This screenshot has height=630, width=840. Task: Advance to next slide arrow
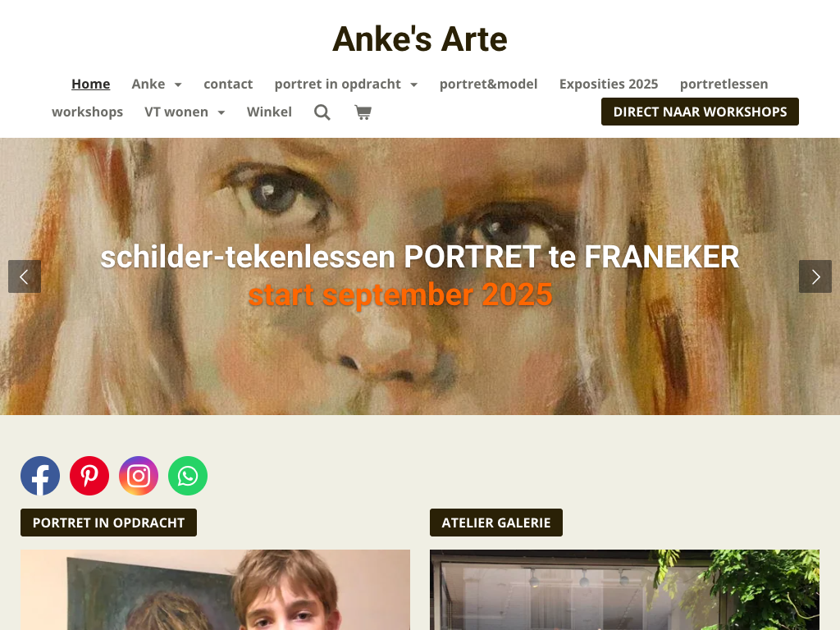pyautogui.click(x=815, y=276)
